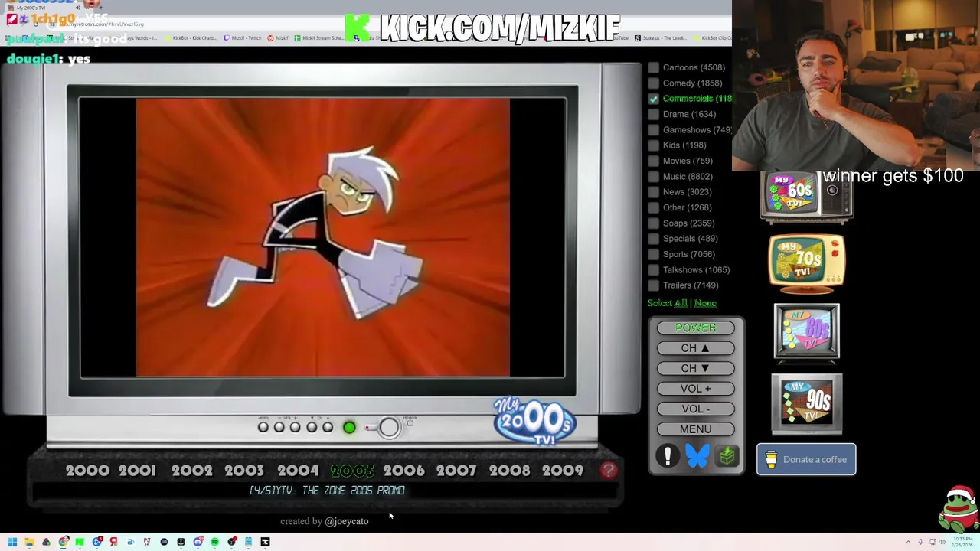The image size is (980, 551).
Task: Click the highlighted year 2005
Action: pos(352,471)
